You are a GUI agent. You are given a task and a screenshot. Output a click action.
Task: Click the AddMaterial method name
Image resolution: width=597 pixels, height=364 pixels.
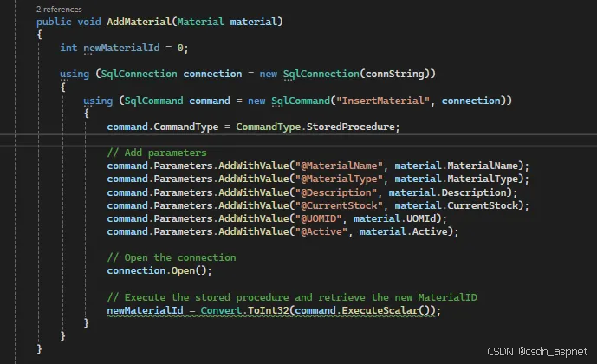140,22
